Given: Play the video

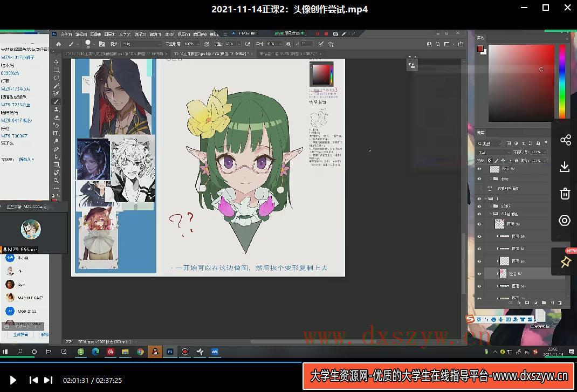Looking at the screenshot, I should coord(13,380).
